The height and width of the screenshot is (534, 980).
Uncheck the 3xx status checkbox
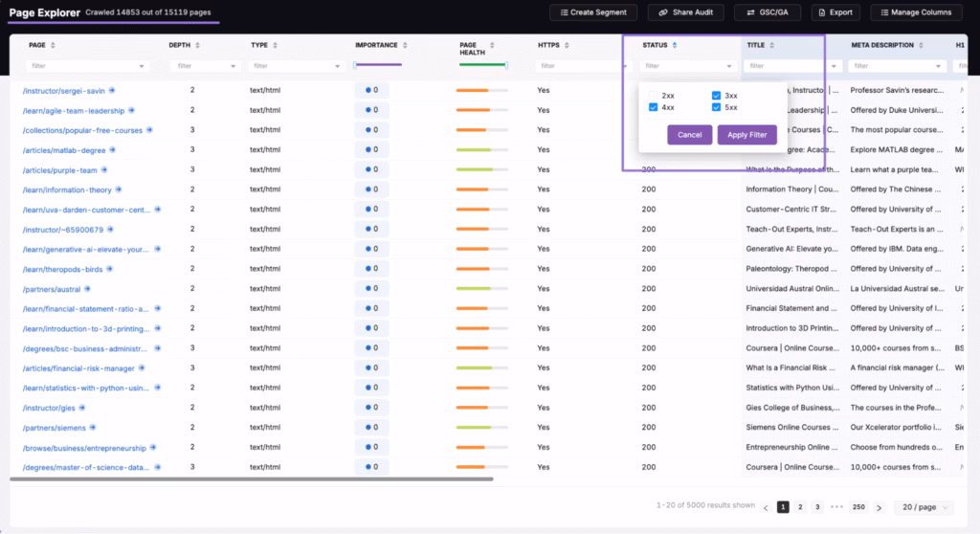[x=716, y=96]
